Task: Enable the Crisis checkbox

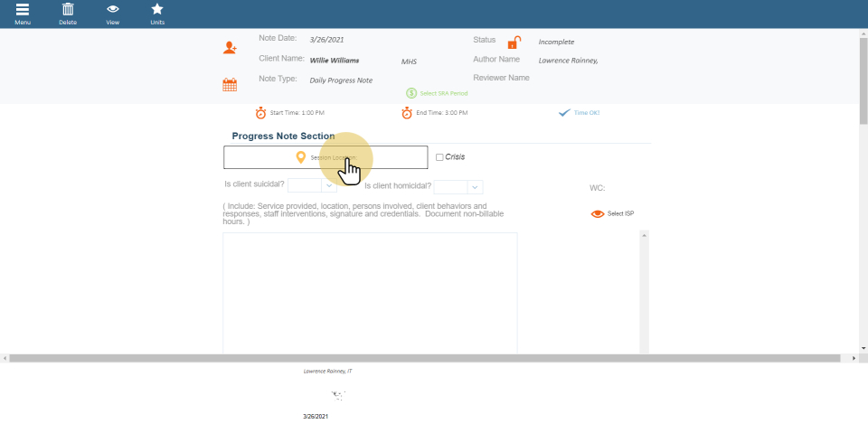Action: coord(439,157)
